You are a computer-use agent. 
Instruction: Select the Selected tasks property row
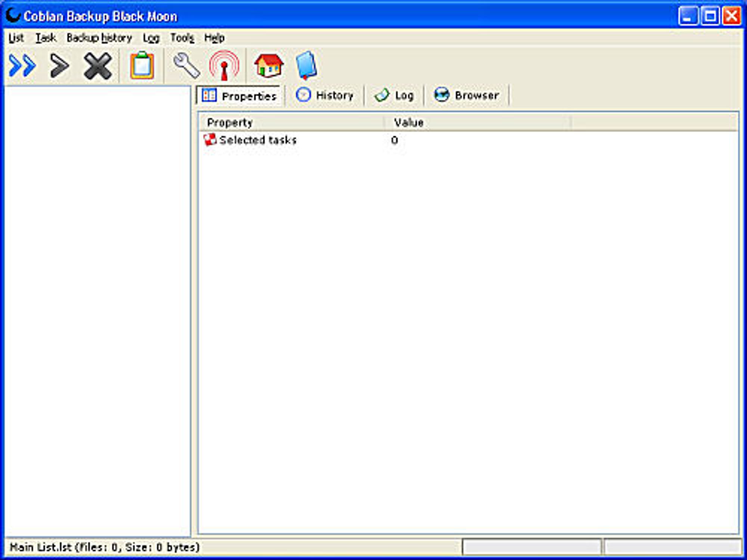[x=468, y=140]
